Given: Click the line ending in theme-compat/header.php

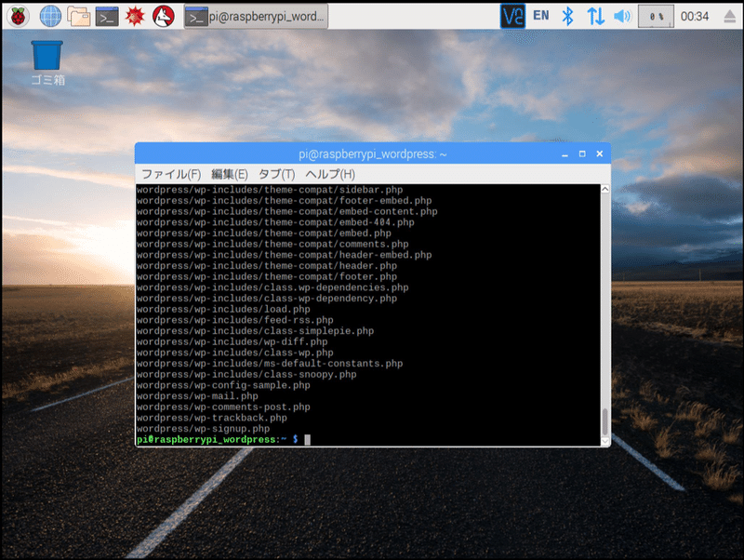Looking at the screenshot, I should [x=267, y=266].
